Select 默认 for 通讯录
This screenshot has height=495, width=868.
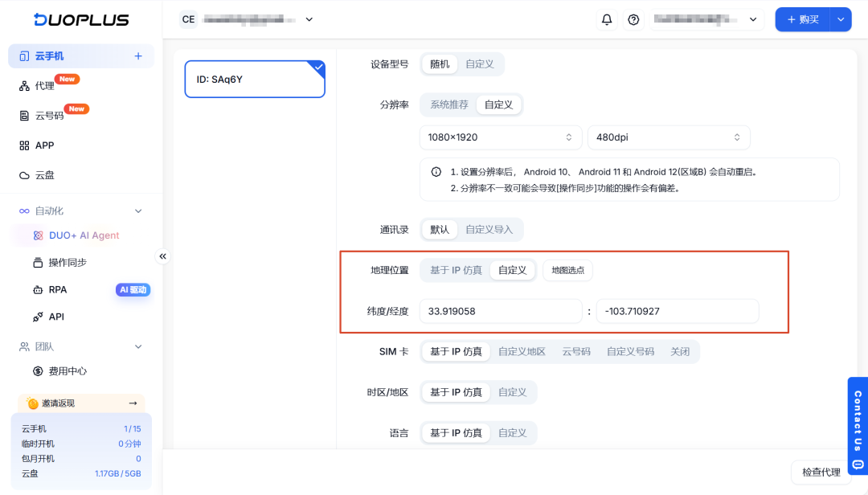point(440,230)
